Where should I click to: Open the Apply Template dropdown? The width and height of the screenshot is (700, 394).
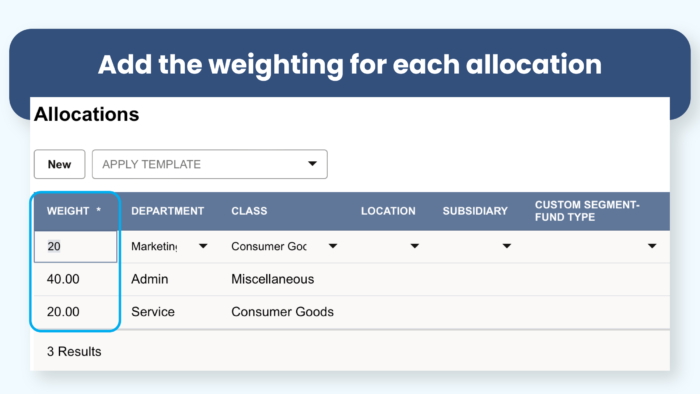point(209,164)
